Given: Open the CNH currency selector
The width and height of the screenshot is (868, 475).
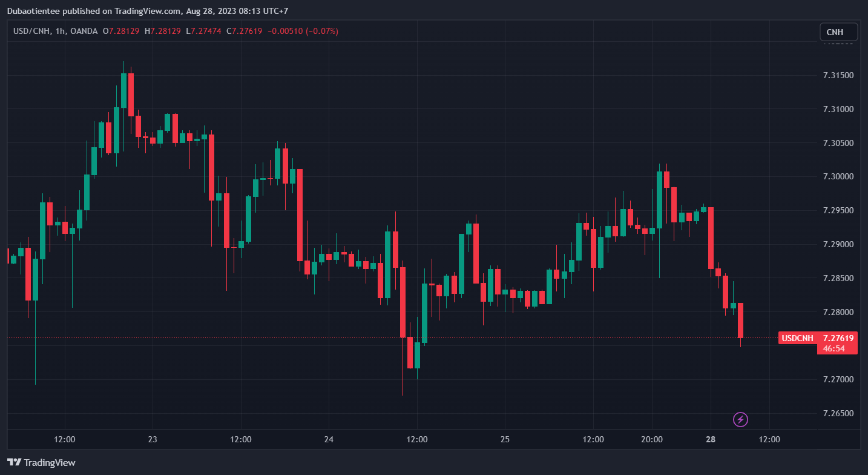Looking at the screenshot, I should 838,32.
